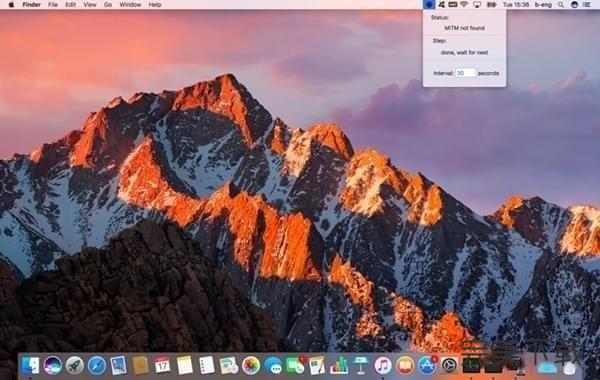
Task: Open FaceTime green icon in Dock
Action: click(x=295, y=365)
